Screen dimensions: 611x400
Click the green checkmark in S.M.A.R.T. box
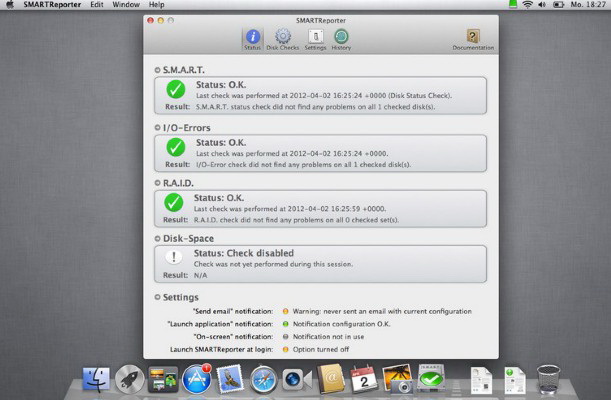(176, 90)
